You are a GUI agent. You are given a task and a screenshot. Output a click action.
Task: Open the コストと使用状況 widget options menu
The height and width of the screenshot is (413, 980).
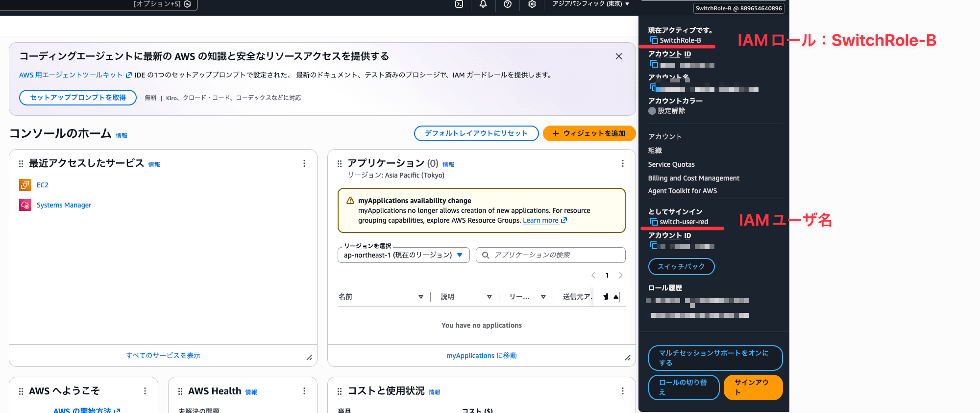(623, 391)
